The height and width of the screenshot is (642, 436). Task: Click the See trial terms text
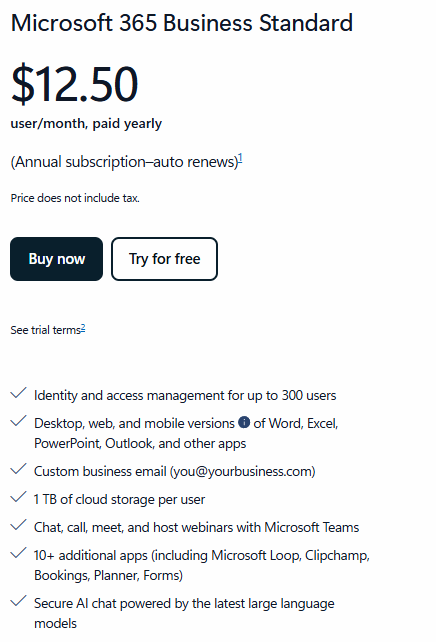45,330
